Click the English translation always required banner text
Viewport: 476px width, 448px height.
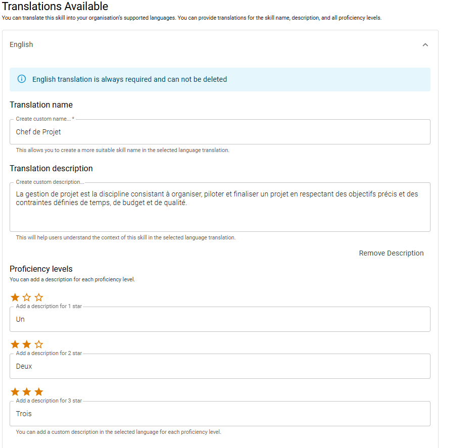click(129, 79)
